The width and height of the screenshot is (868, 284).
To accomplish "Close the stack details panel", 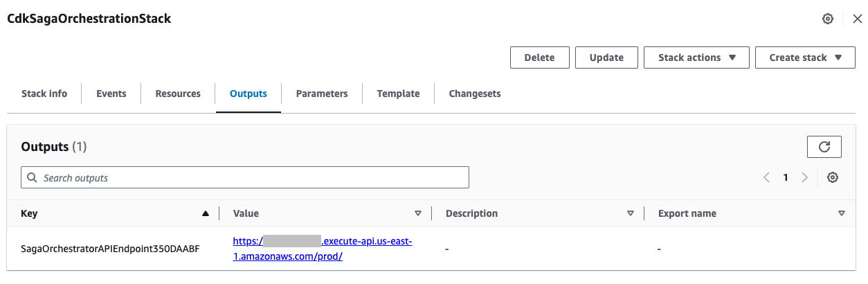I will pos(857,19).
